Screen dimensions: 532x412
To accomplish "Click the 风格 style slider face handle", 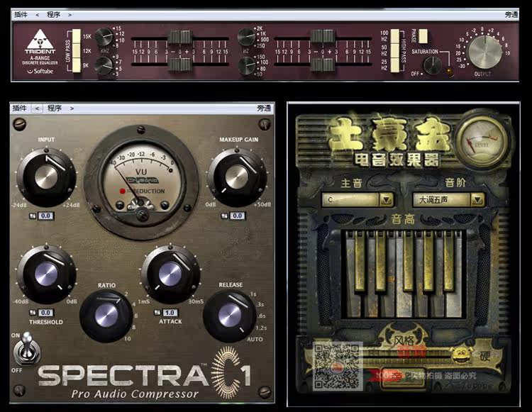I will tap(462, 355).
